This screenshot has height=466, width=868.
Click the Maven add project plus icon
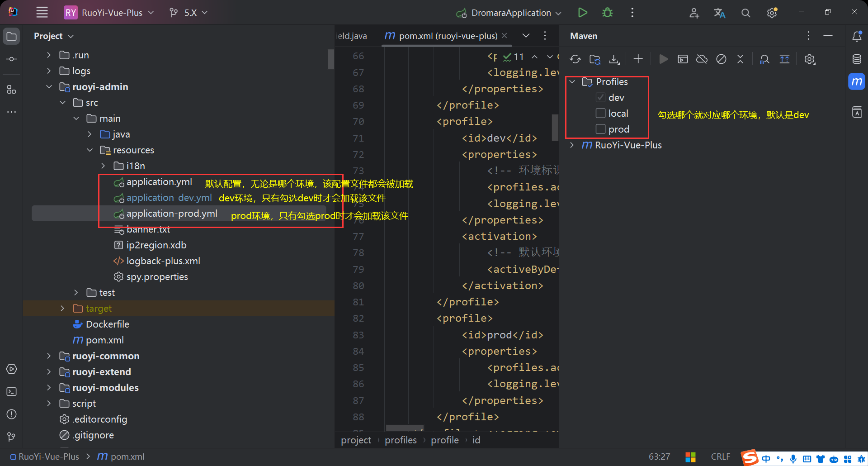click(x=638, y=59)
